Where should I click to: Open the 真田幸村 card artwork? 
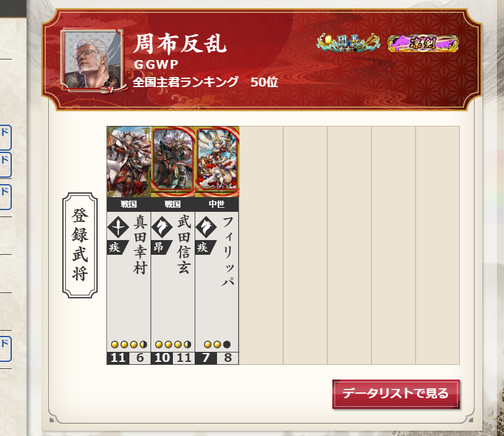tap(129, 162)
